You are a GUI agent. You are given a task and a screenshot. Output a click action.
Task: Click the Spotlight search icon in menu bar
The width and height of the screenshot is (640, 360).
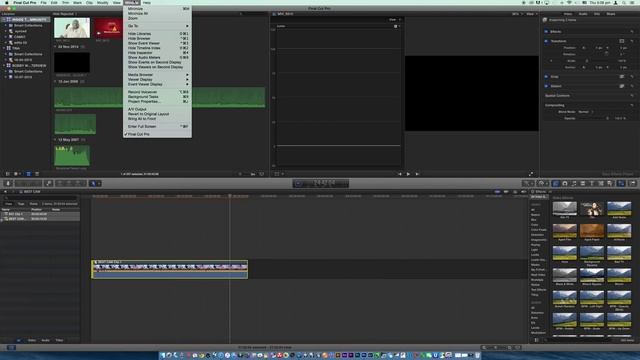coord(625,2)
